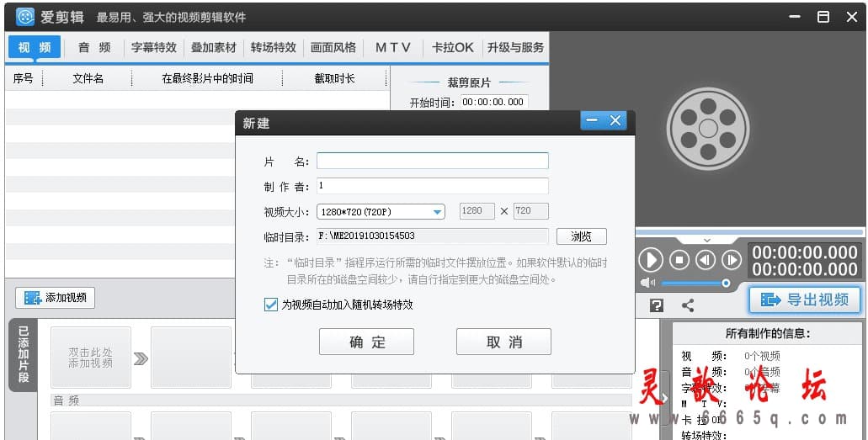This screenshot has width=868, height=440.
Task: Switch to 卡拉OK tab
Action: point(453,48)
